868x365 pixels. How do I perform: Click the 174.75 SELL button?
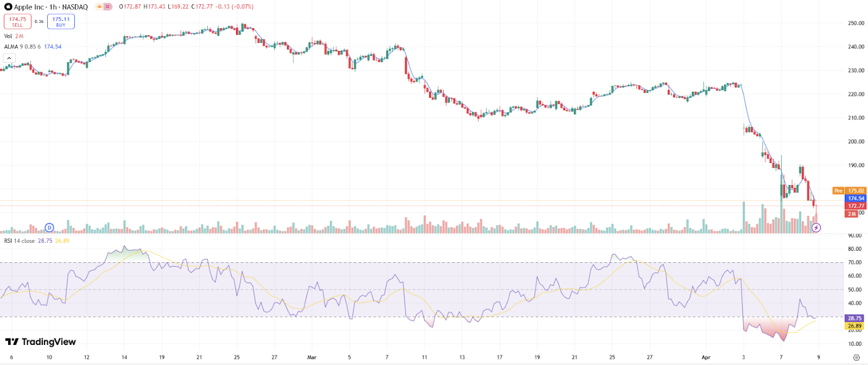pyautogui.click(x=17, y=22)
